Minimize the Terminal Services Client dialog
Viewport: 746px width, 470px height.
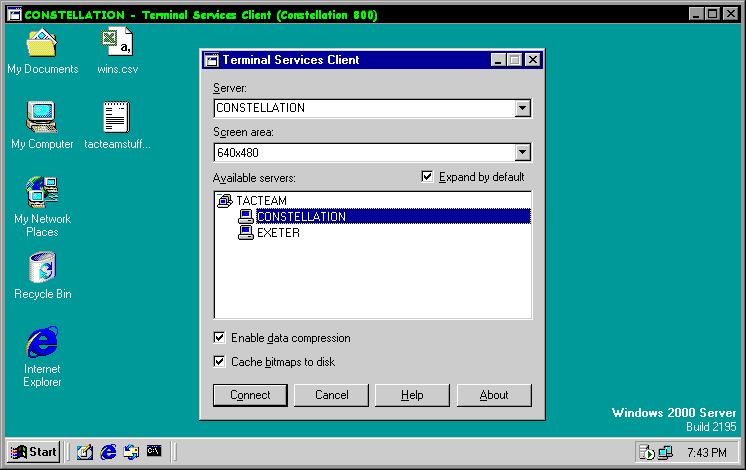coord(498,60)
